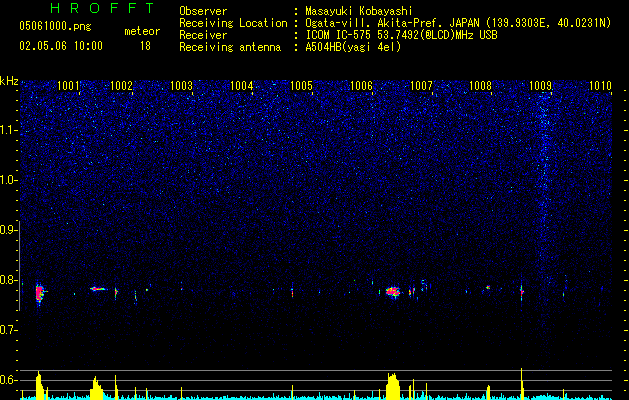The width and height of the screenshot is (629, 400).
Task: Click time marker 1006
Action: (361, 85)
